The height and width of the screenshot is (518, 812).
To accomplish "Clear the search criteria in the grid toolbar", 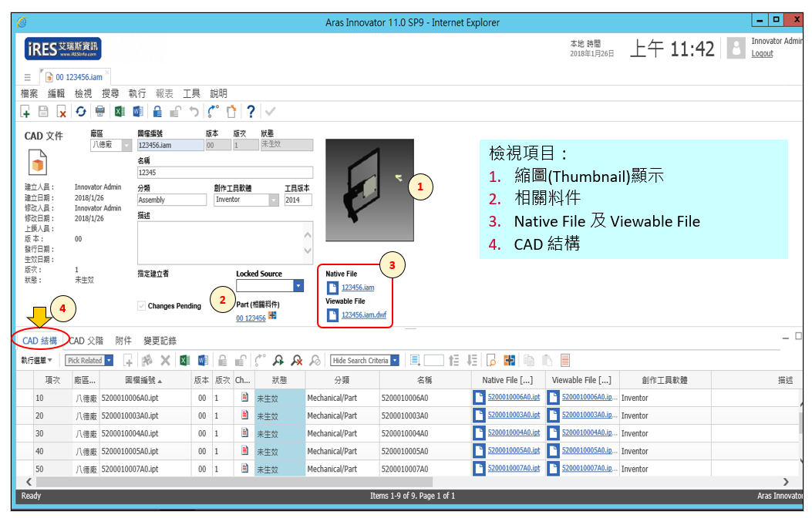I will coord(297,360).
